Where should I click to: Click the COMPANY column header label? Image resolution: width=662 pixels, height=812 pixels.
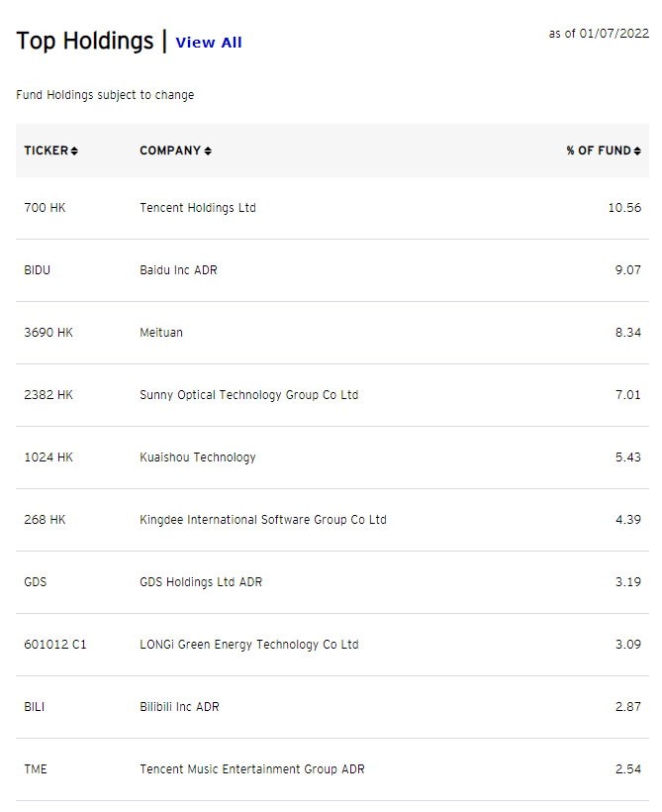tap(170, 151)
